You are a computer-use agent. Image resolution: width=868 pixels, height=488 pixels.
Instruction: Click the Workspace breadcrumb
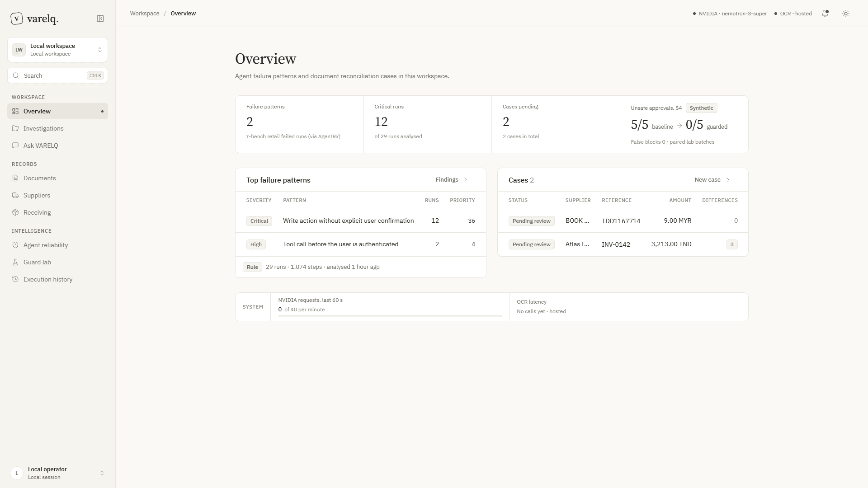145,14
